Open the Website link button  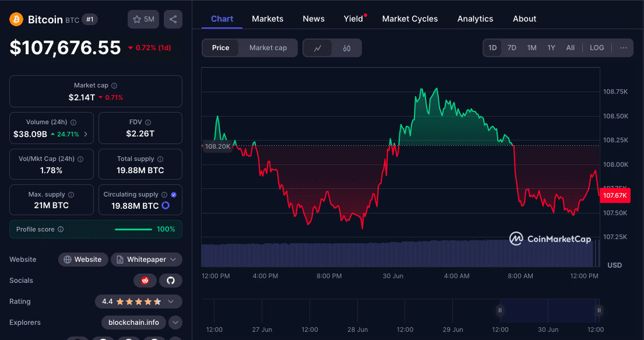click(x=83, y=260)
